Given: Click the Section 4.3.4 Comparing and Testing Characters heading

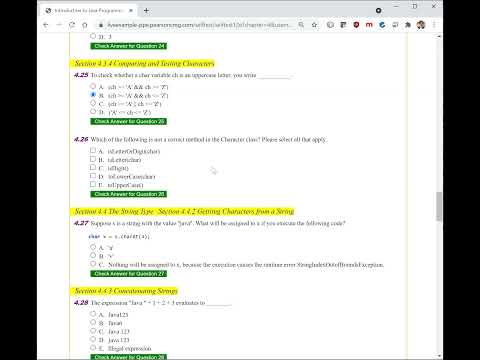Looking at the screenshot, I should [144, 63].
